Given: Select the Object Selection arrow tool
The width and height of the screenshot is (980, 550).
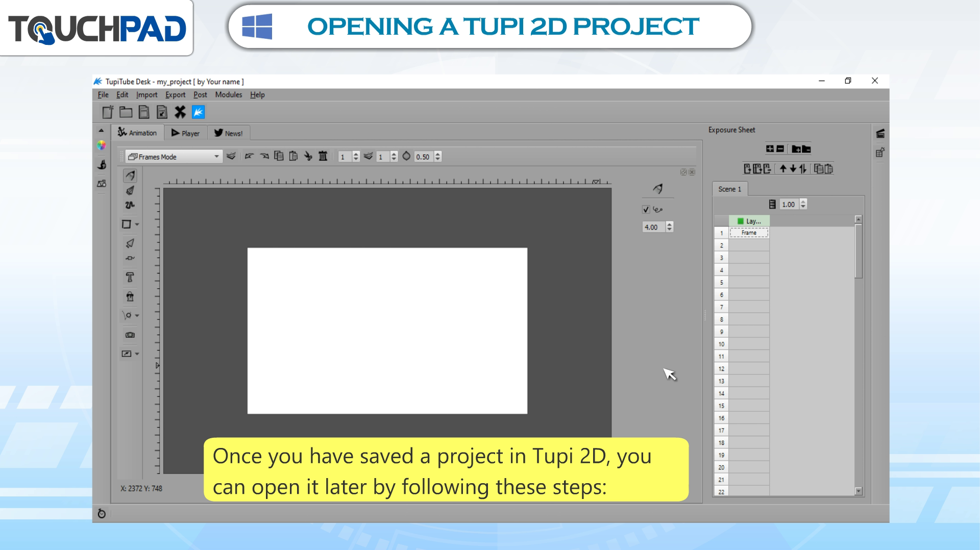Looking at the screenshot, I should click(130, 243).
